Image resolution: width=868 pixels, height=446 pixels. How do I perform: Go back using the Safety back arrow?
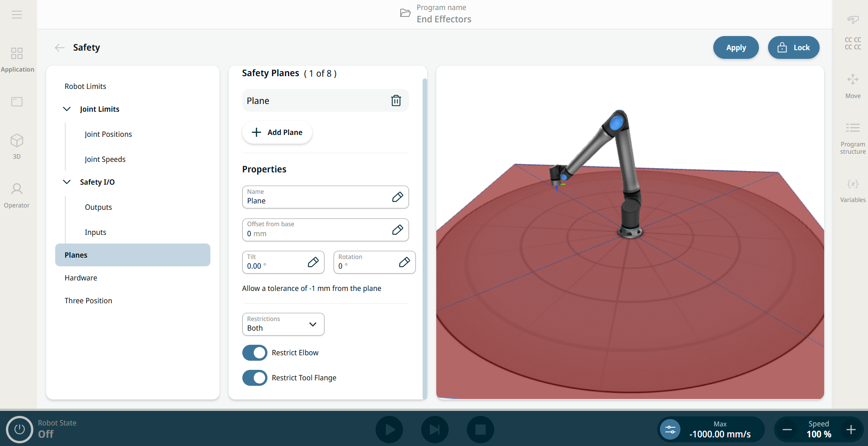[59, 48]
